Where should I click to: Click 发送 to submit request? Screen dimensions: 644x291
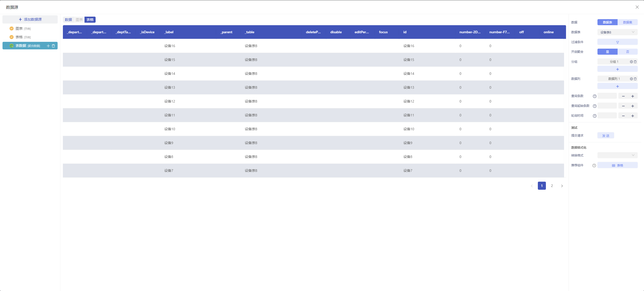[606, 136]
